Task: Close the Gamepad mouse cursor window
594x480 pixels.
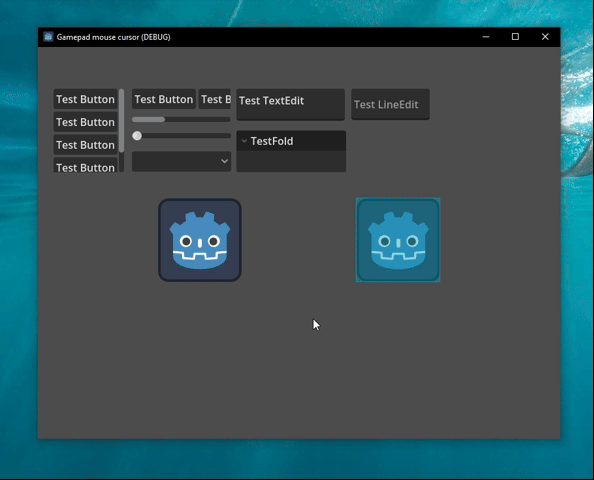Action: 545,37
